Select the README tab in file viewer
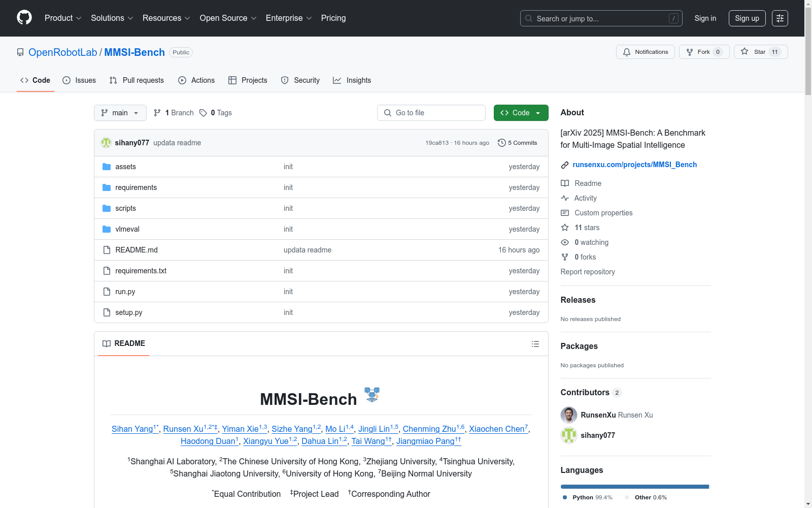 [x=124, y=343]
